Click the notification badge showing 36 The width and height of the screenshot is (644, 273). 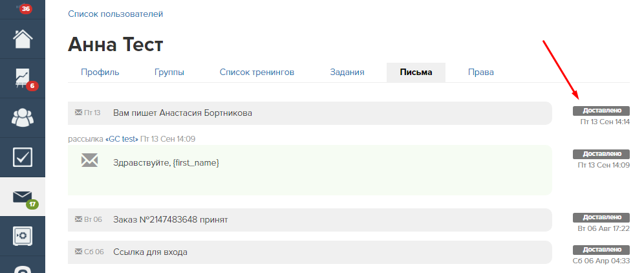pyautogui.click(x=26, y=8)
